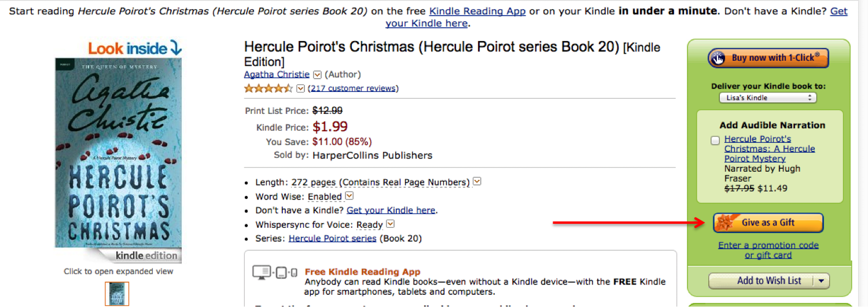Image resolution: width=868 pixels, height=307 pixels.
Task: Open the star rating breakdown dropdown
Action: click(x=300, y=88)
